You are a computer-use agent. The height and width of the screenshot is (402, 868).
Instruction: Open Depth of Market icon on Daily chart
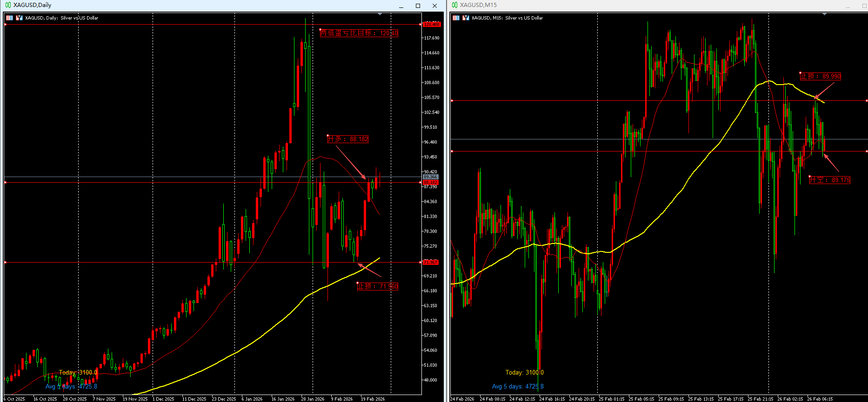point(19,18)
